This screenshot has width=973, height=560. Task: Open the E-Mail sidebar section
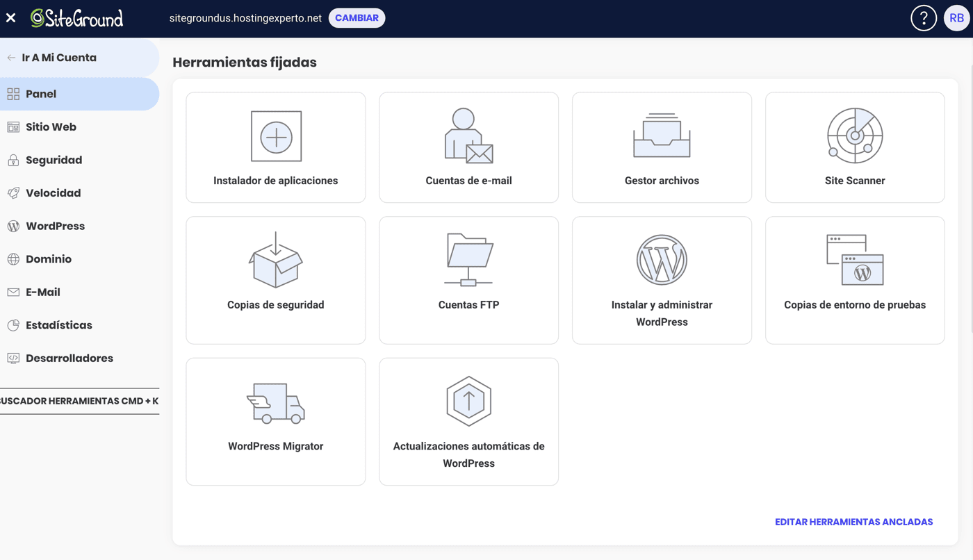(x=79, y=293)
